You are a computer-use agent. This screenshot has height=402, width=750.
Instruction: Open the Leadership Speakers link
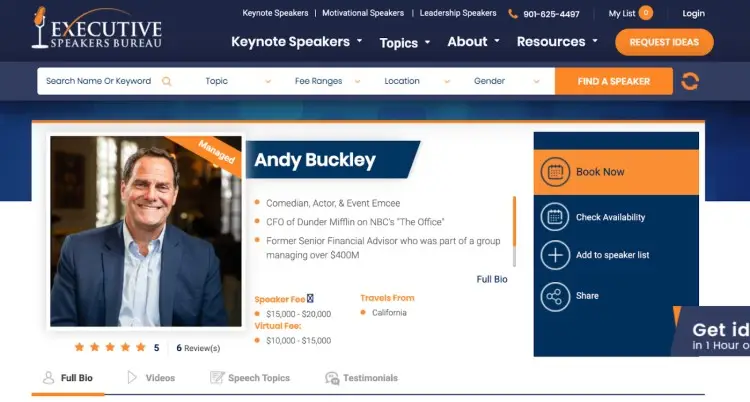458,13
